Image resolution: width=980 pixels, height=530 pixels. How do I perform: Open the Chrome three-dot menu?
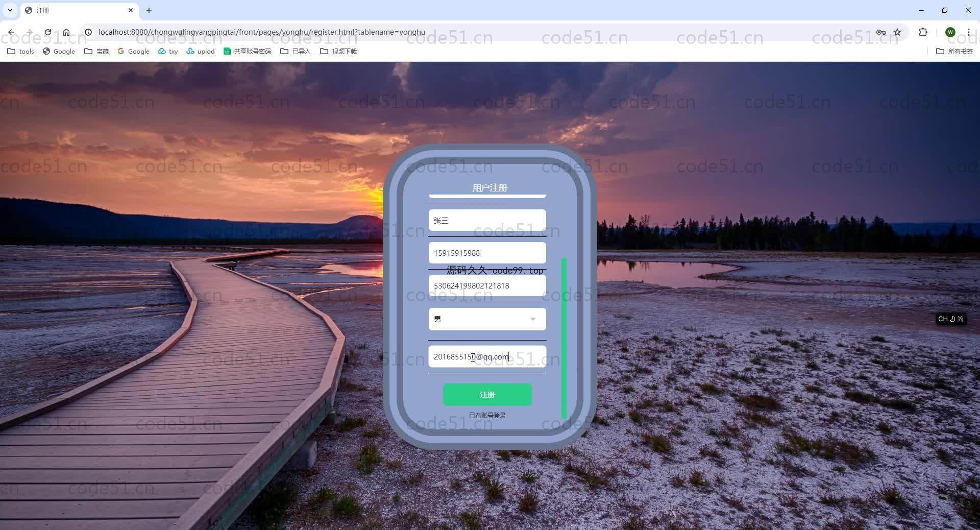(x=969, y=32)
